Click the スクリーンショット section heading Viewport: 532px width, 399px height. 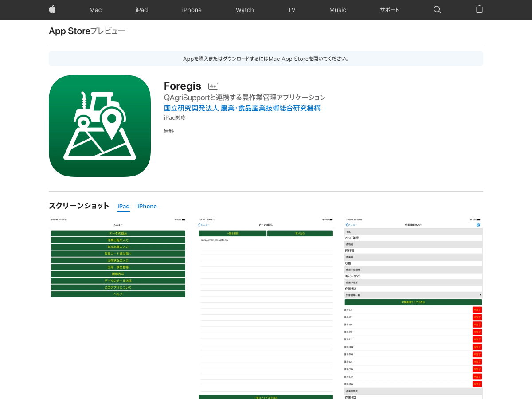click(79, 206)
